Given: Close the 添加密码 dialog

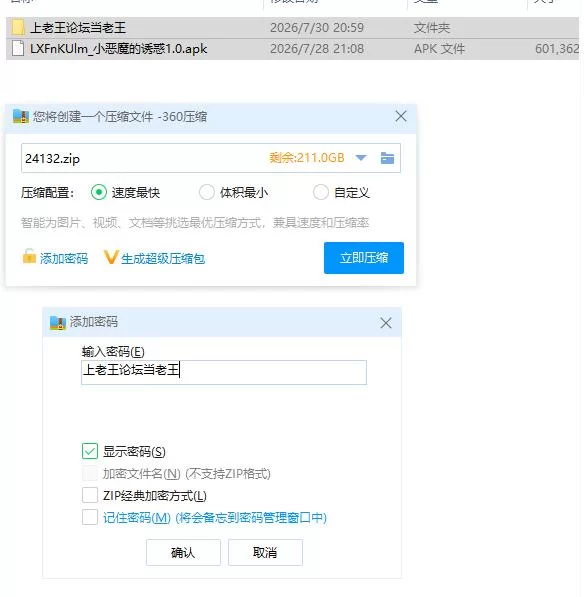Looking at the screenshot, I should pos(386,323).
